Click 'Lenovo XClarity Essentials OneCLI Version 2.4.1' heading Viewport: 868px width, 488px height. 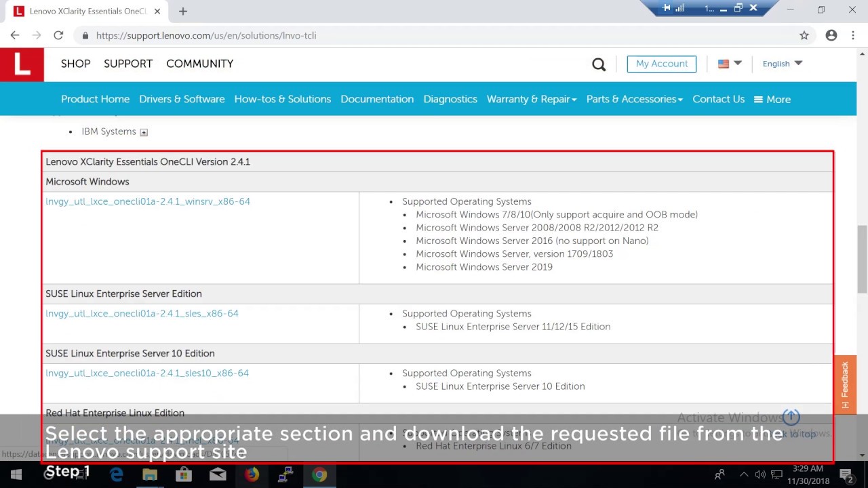[148, 161]
